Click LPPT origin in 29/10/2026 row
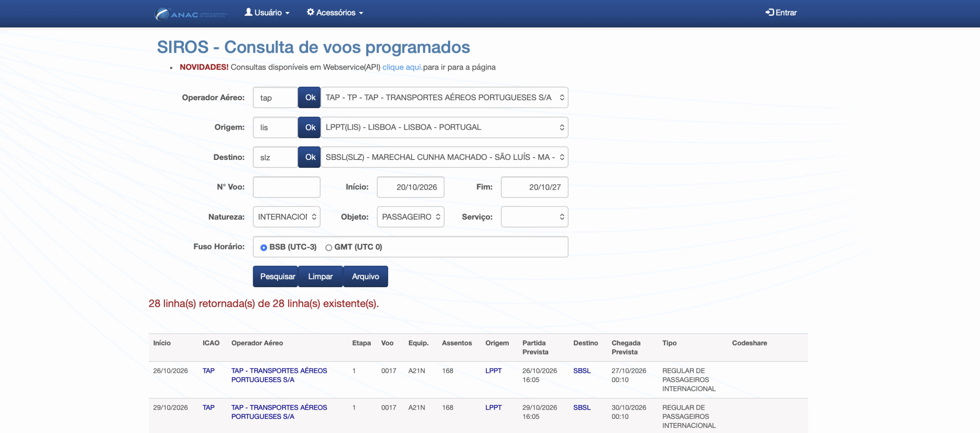 493,407
